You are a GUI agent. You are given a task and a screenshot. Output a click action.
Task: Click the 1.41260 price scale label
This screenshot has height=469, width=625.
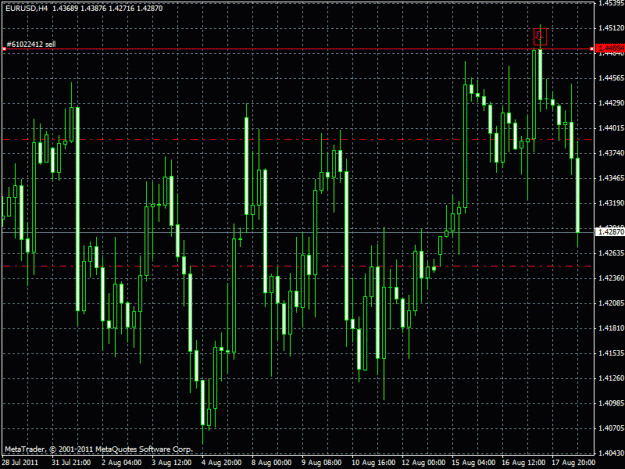point(611,378)
